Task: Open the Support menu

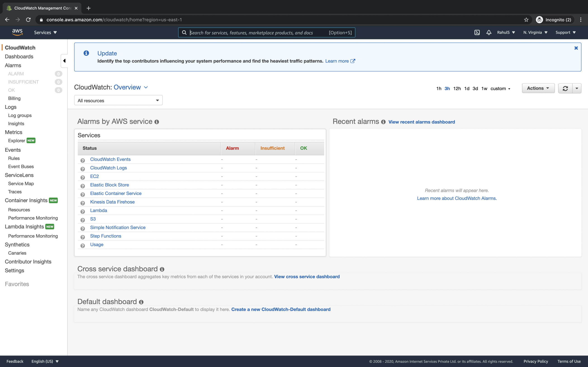Action: (x=565, y=32)
